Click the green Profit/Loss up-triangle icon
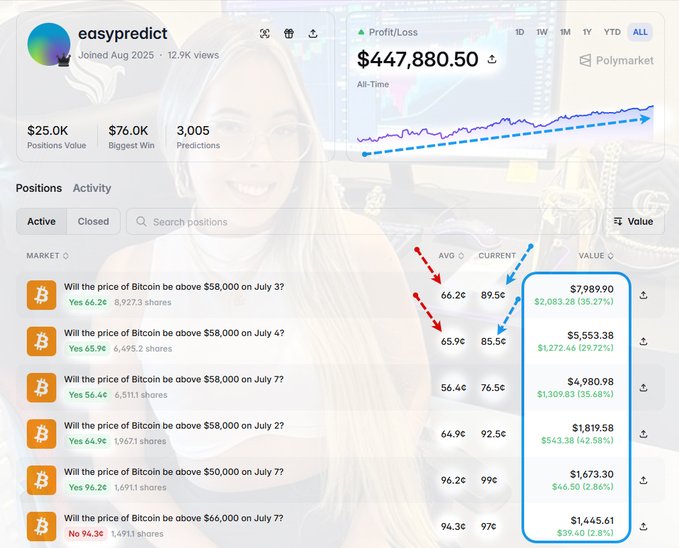The image size is (679, 548). (x=361, y=32)
